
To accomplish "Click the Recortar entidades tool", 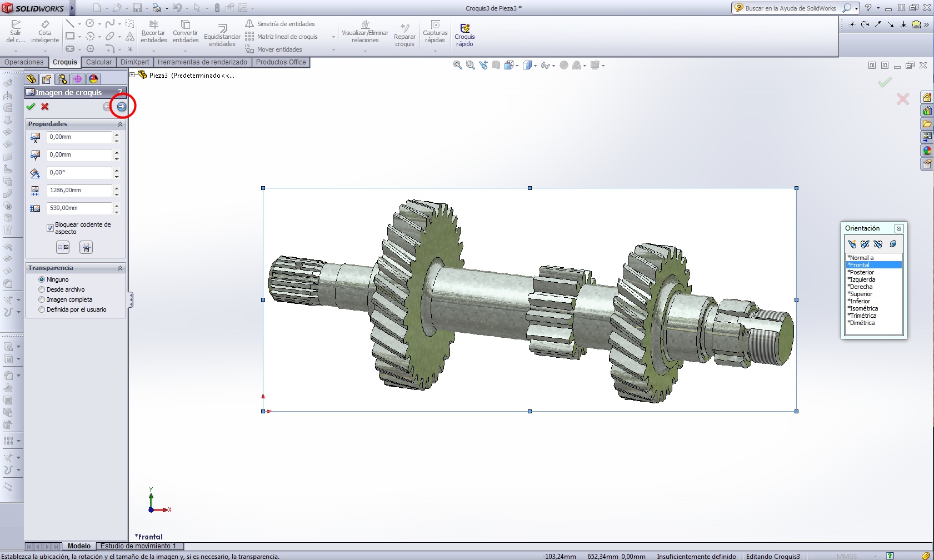I will coord(154,32).
